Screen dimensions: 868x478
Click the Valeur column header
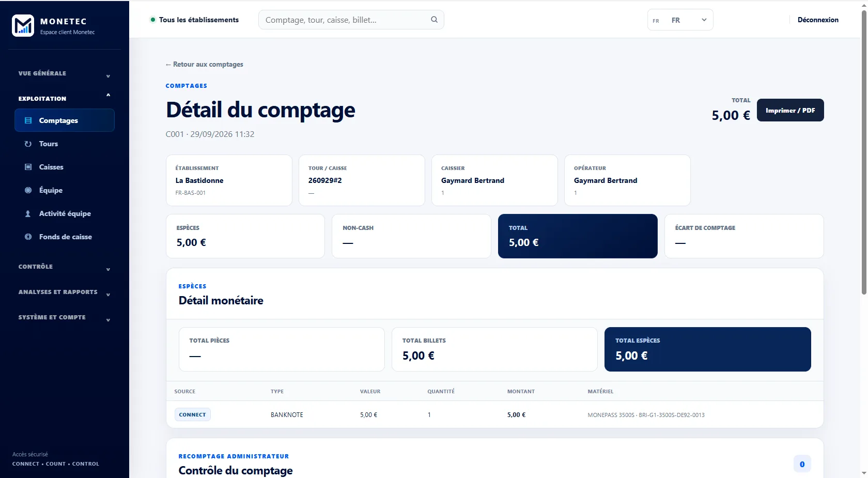pyautogui.click(x=370, y=391)
